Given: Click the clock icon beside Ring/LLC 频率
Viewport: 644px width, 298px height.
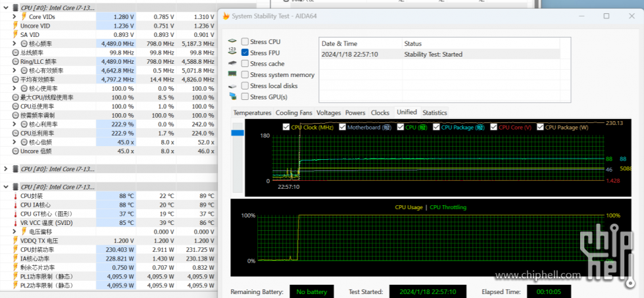Looking at the screenshot, I should pos(16,62).
